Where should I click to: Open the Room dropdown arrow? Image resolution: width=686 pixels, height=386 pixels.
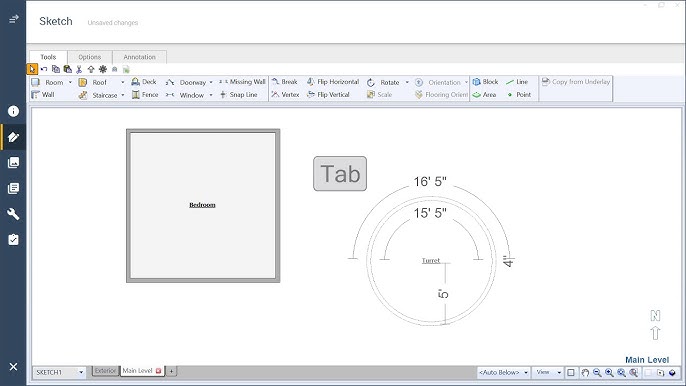pyautogui.click(x=70, y=82)
